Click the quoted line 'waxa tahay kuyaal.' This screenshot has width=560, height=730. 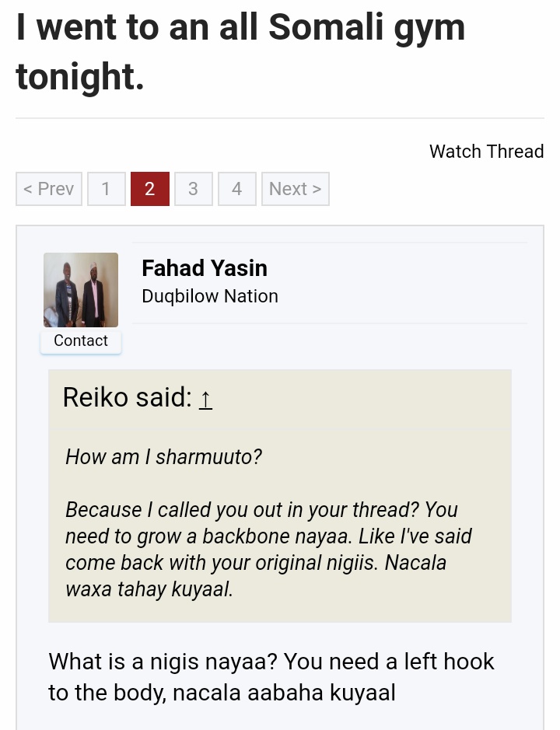(x=149, y=589)
